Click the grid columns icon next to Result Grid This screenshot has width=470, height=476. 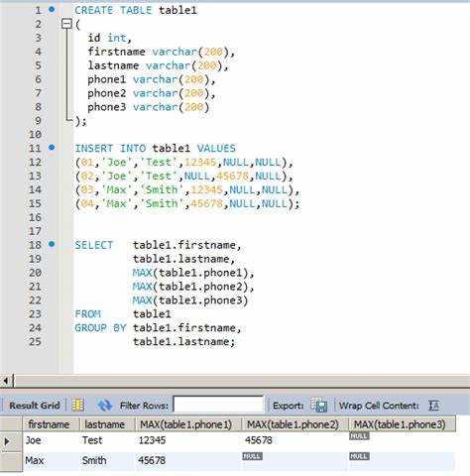point(78,405)
